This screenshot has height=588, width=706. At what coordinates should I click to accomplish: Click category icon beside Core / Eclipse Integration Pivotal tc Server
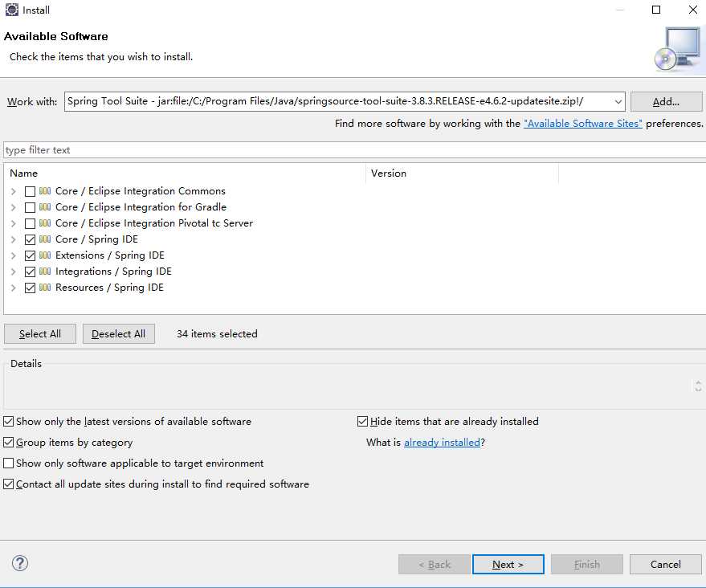click(44, 223)
